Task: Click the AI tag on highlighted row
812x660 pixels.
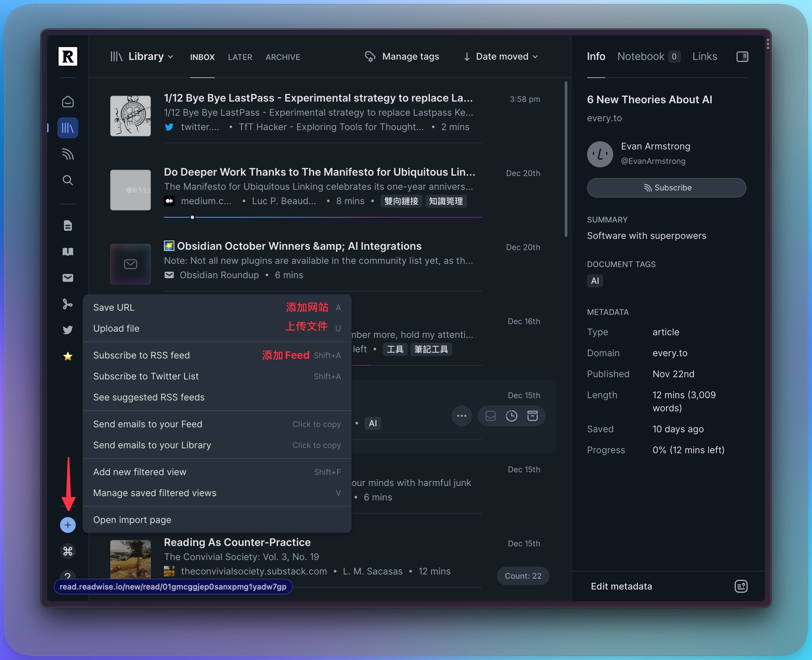Action: 373,423
